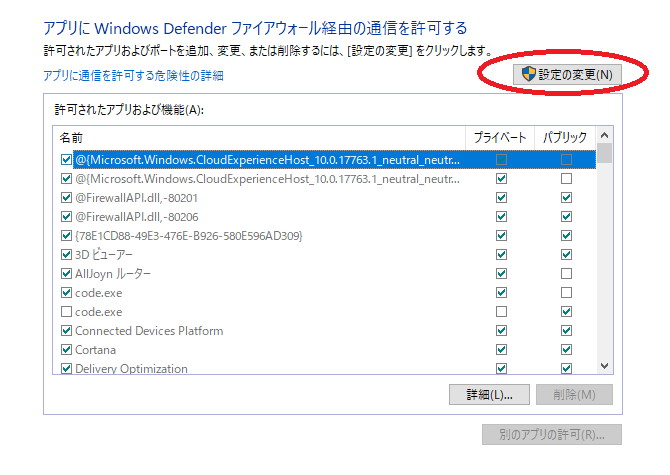Toggle private checkbox of second CloudExperienceHost row
The image size is (670, 475).
tap(501, 179)
